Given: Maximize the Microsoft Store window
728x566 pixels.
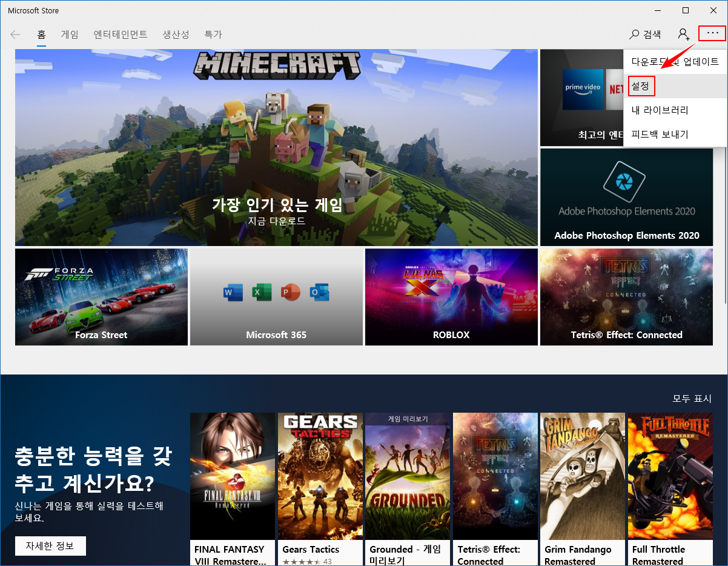Looking at the screenshot, I should point(686,10).
